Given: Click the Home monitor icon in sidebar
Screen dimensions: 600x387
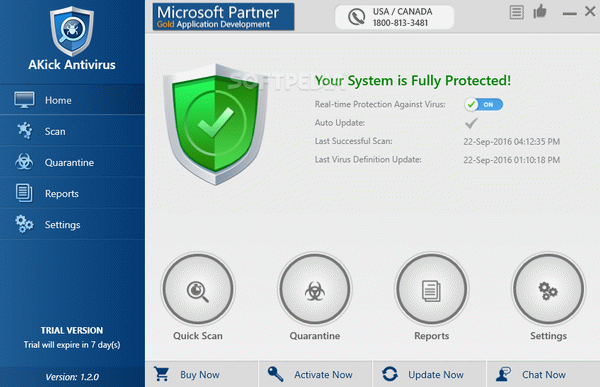Looking at the screenshot, I should (x=24, y=100).
